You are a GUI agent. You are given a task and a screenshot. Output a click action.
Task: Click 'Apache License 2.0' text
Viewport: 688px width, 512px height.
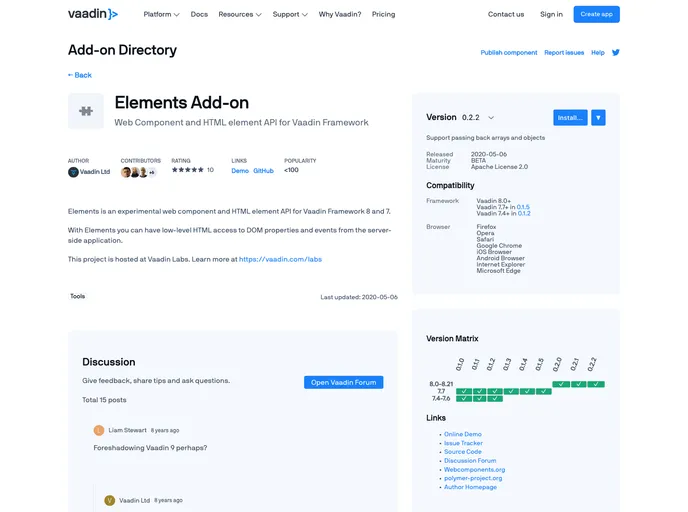point(499,167)
